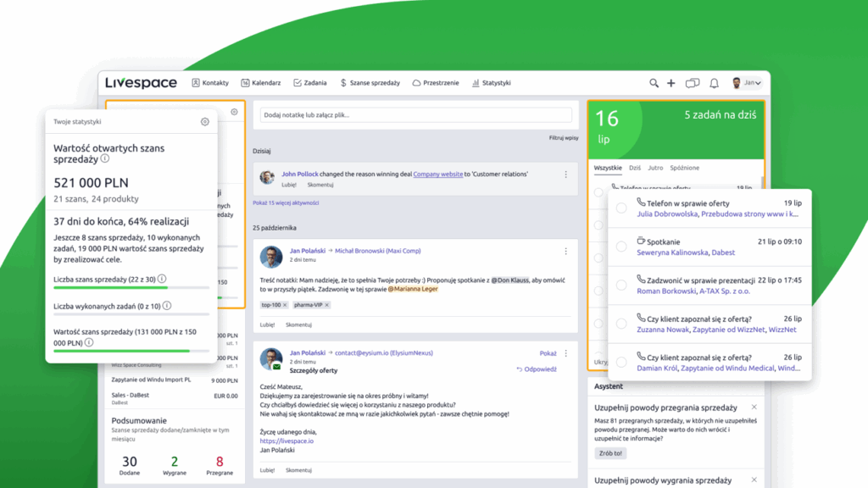Open settings gear in Twoje statystyki widget

[x=203, y=121]
